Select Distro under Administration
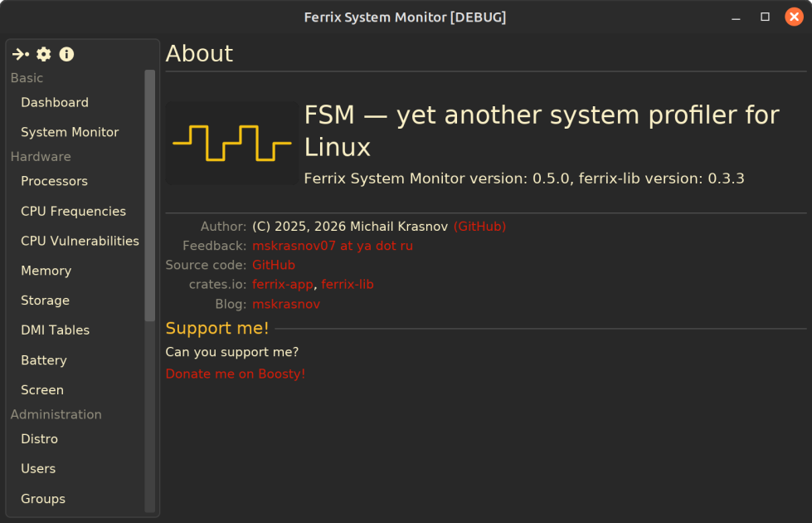 point(39,439)
